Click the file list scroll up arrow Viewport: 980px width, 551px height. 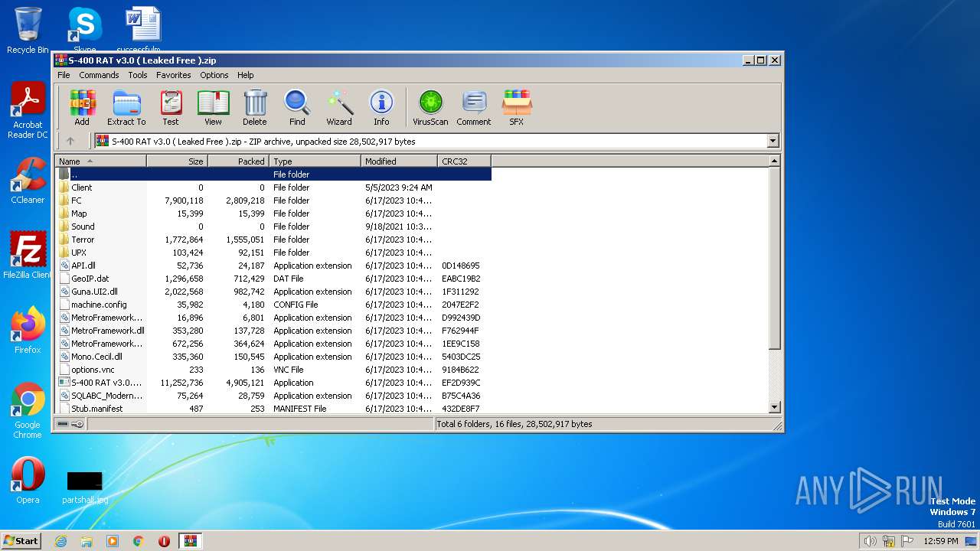pos(774,161)
